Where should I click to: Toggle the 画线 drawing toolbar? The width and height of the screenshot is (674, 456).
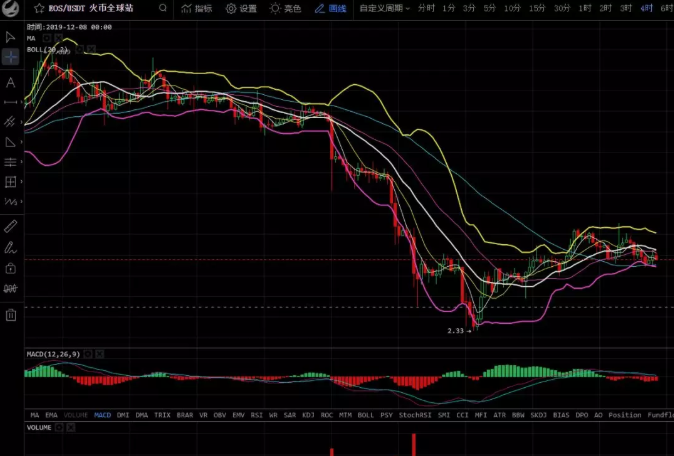[x=330, y=8]
